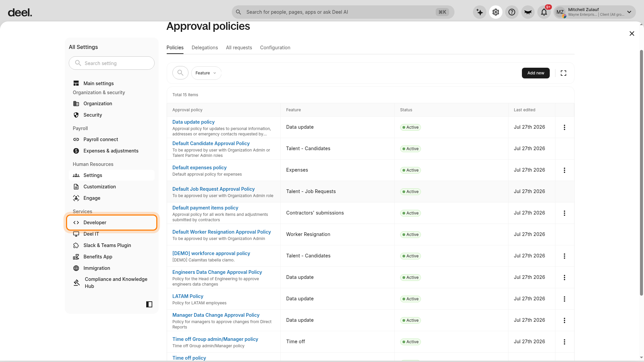Open Customization settings
The width and height of the screenshot is (644, 362).
tap(112, 187)
